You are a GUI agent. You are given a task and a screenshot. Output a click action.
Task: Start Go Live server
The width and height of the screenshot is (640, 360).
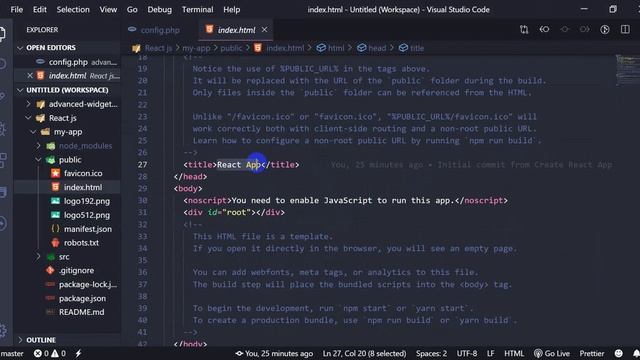point(552,353)
